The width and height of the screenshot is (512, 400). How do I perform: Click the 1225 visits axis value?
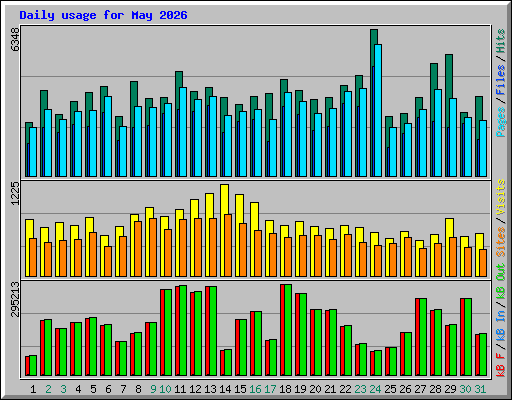tap(15, 193)
